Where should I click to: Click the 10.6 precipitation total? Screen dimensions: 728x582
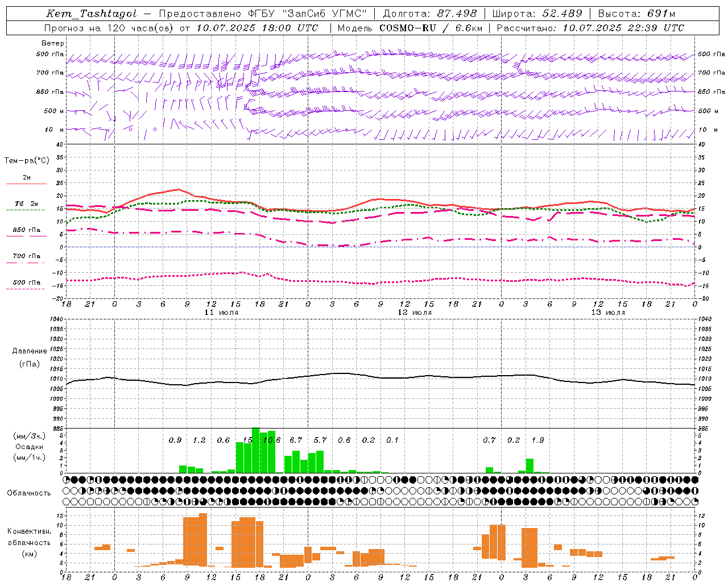[x=271, y=440]
